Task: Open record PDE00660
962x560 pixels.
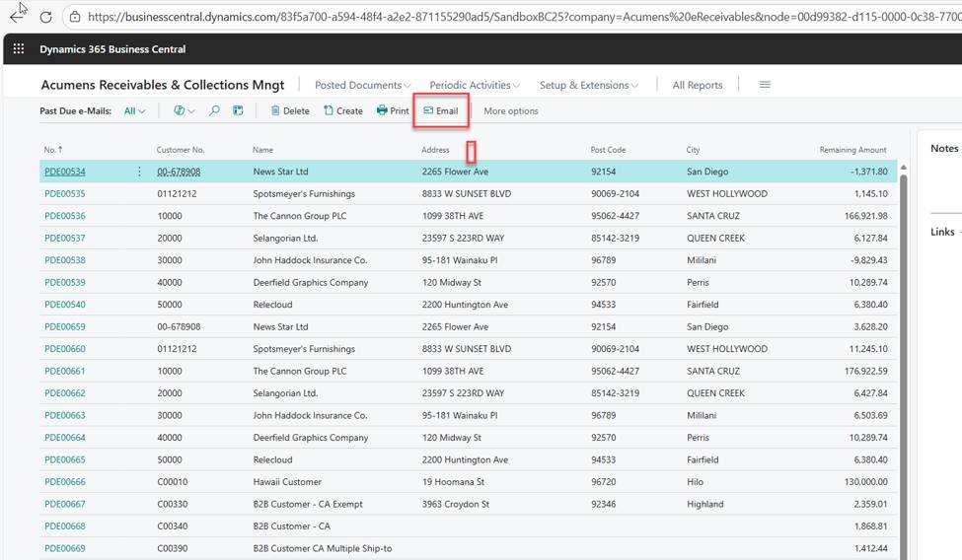Action: coord(64,349)
